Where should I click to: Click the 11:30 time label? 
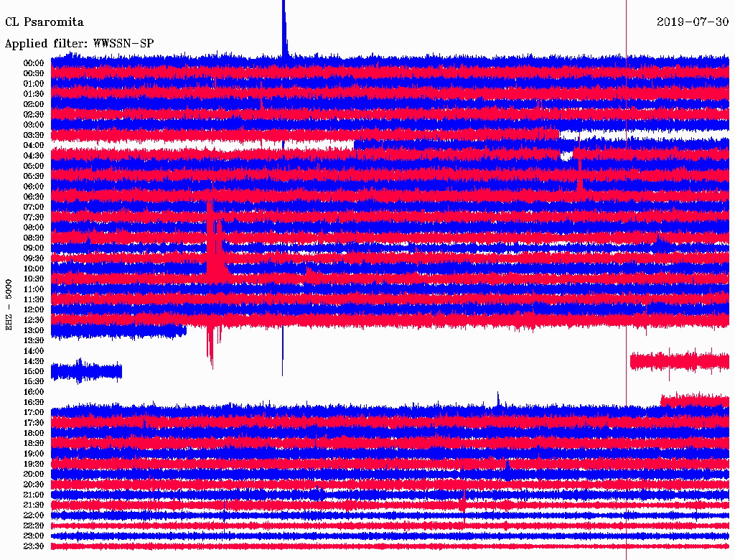point(34,299)
